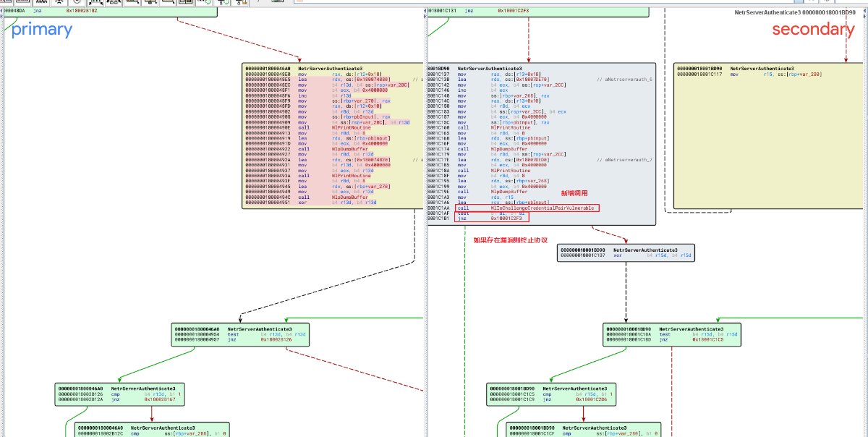This screenshot has height=437, width=868.
Task: Click secondary line mov rax, ds:[r13+0x10]
Action: [x=485, y=101]
